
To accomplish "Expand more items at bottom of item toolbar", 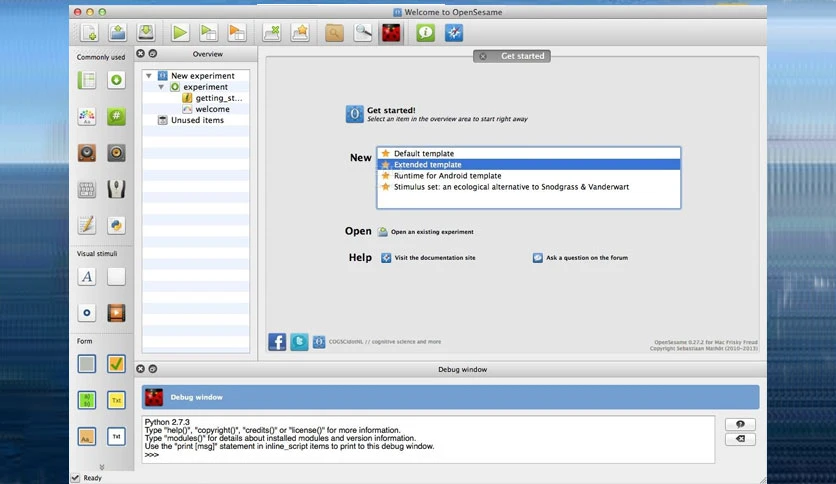I will (101, 467).
